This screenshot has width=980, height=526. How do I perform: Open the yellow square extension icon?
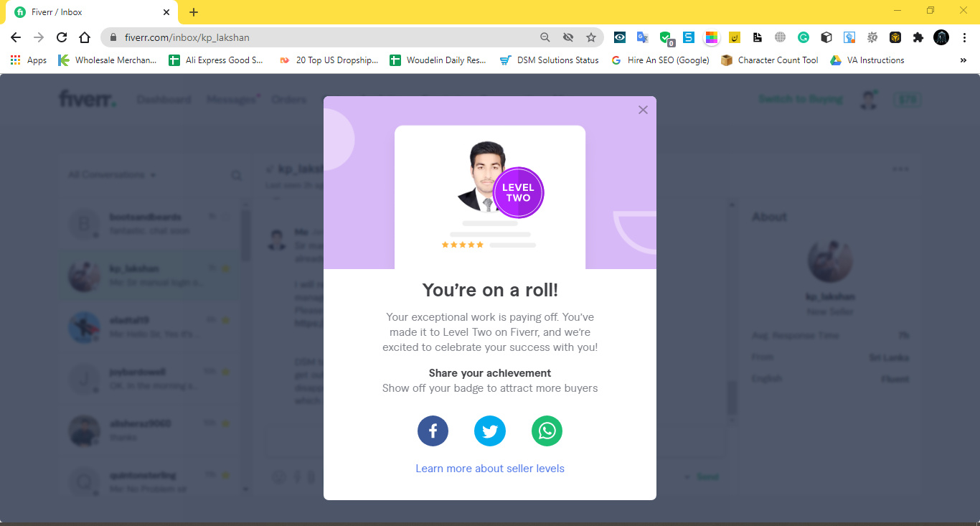pos(735,37)
